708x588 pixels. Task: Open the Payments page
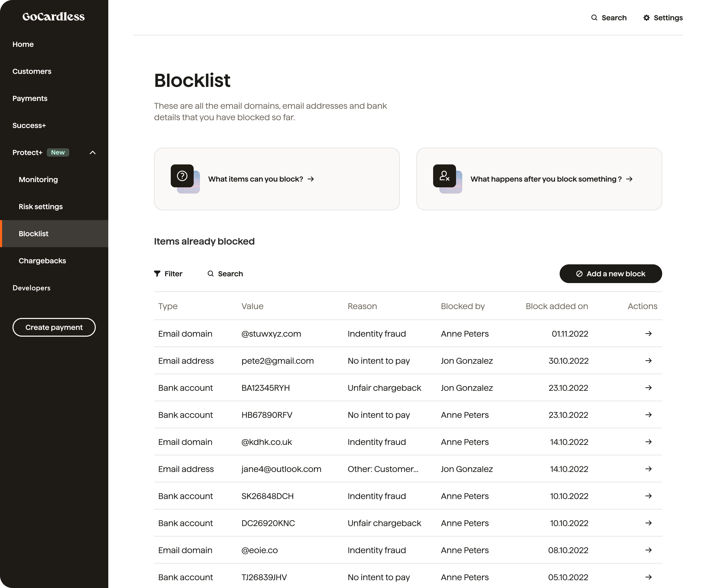[30, 98]
